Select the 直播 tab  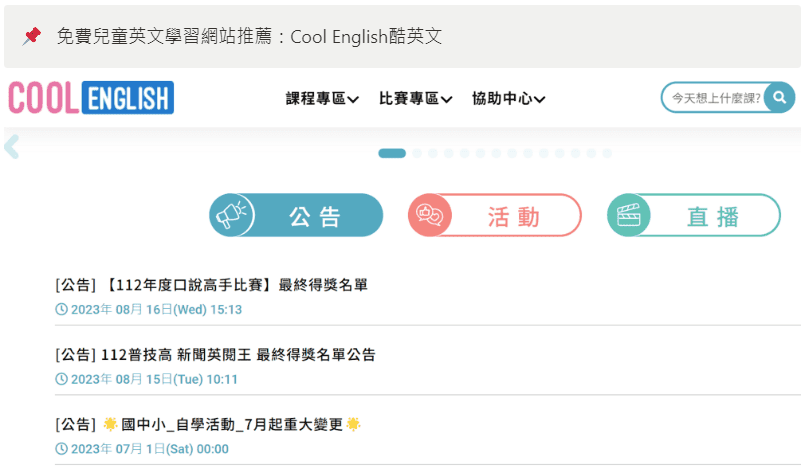click(x=713, y=216)
